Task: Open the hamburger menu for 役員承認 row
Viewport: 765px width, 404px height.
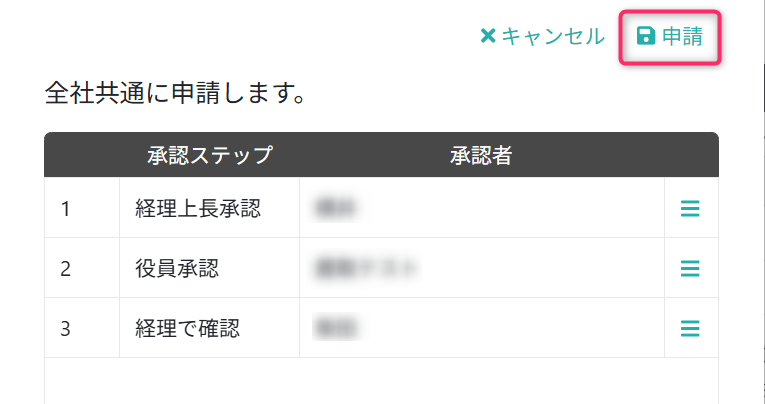Action: pyautogui.click(x=690, y=268)
